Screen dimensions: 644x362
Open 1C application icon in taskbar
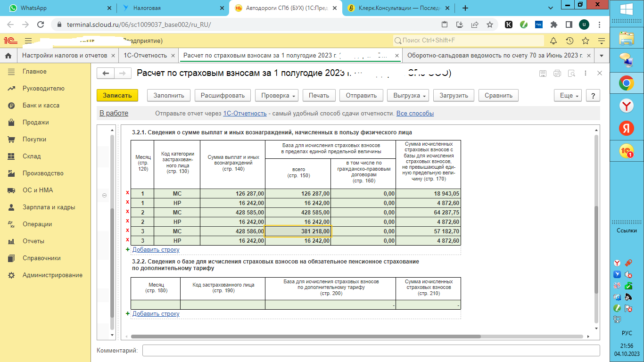627,151
